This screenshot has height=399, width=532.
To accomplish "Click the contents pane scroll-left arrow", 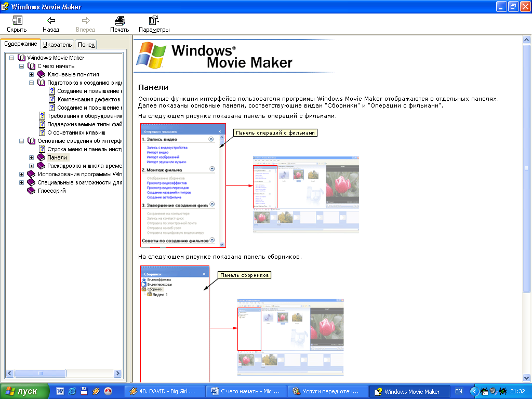I will (10, 373).
